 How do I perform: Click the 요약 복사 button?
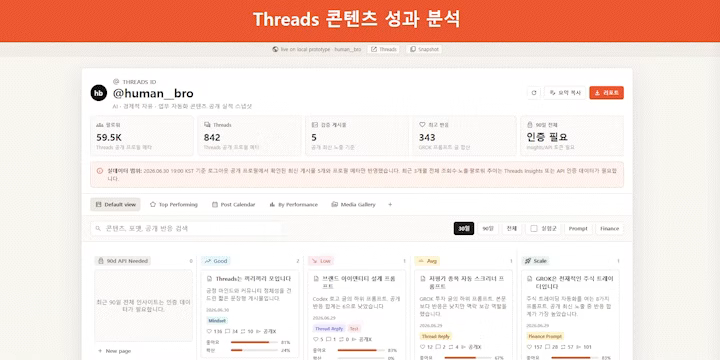[565, 93]
